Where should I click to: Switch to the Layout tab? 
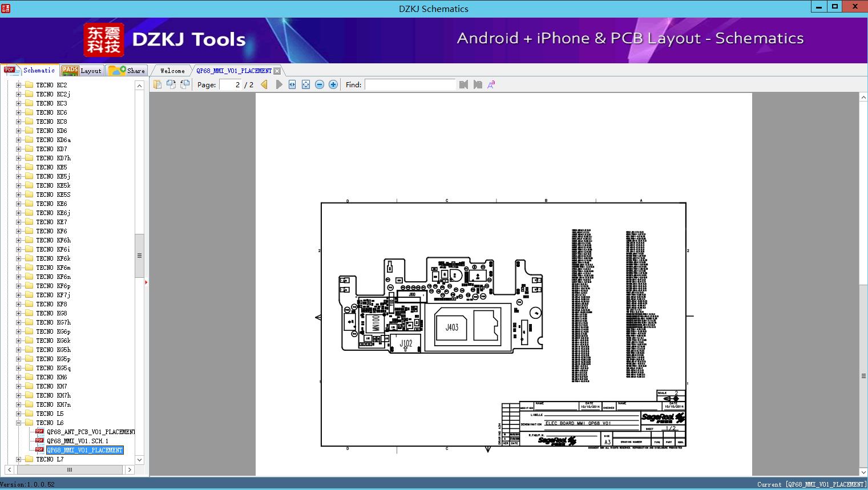(82, 71)
